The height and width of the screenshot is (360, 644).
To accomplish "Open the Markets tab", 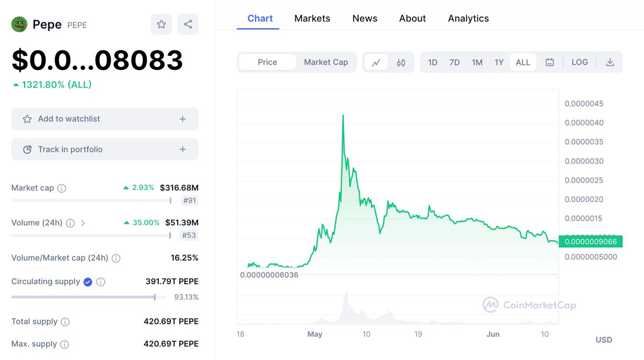I will (x=312, y=19).
